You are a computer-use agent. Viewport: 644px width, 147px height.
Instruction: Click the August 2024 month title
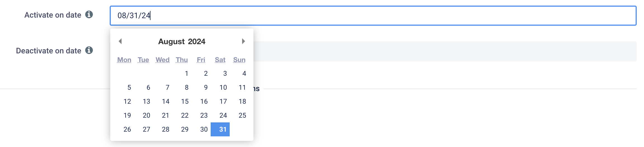coord(182,41)
